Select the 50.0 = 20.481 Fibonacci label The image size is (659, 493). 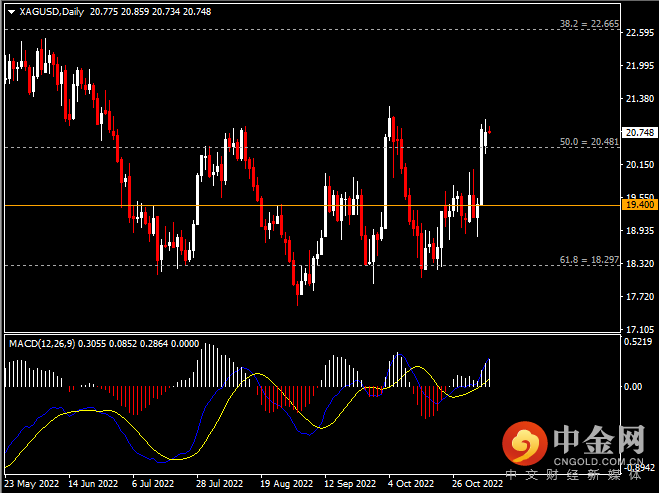[x=589, y=142]
